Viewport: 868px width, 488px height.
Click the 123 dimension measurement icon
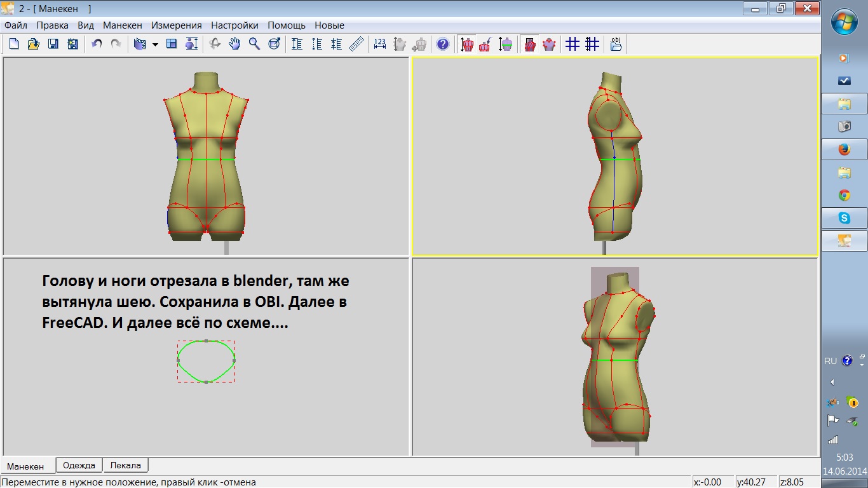click(380, 44)
